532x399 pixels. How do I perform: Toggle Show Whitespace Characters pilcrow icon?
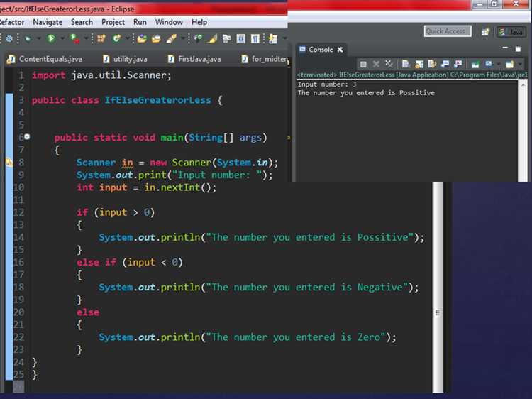(x=255, y=39)
